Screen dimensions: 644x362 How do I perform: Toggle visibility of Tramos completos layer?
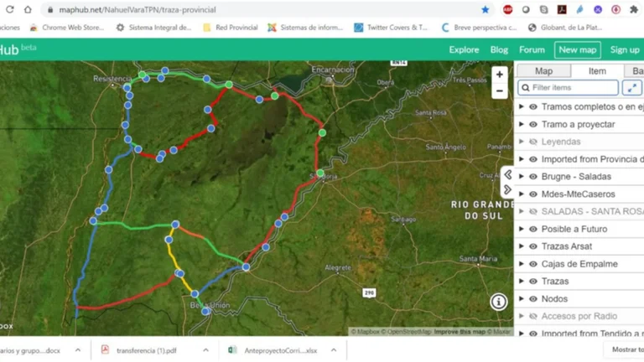pyautogui.click(x=533, y=107)
